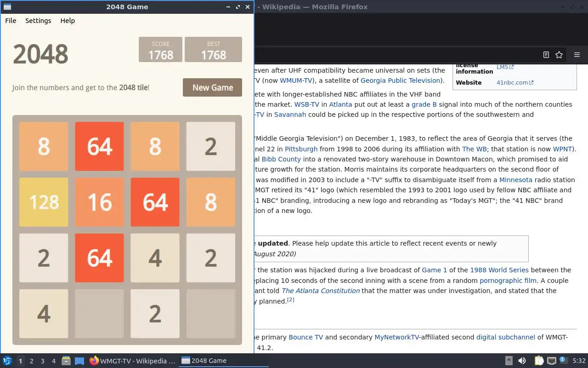
Task: Click the 16 tile on the board
Action: [x=99, y=202]
